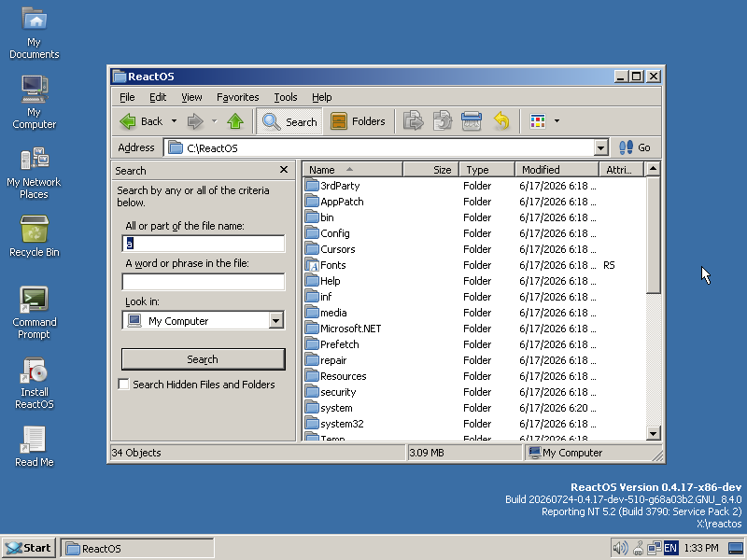The height and width of the screenshot is (560, 747).
Task: Go back with the Back arrow
Action: 141,121
